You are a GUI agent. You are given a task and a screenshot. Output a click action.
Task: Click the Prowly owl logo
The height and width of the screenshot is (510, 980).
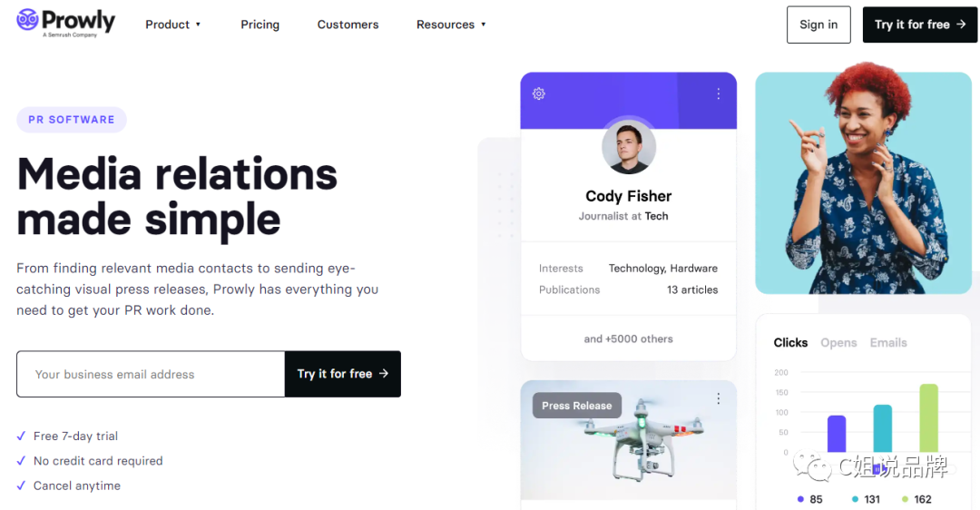[x=27, y=20]
